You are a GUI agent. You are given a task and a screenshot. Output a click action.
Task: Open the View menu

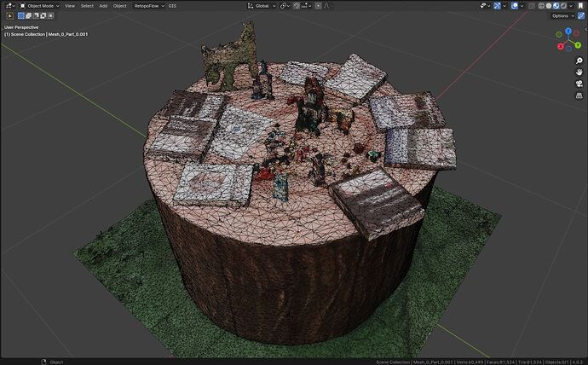pos(70,6)
